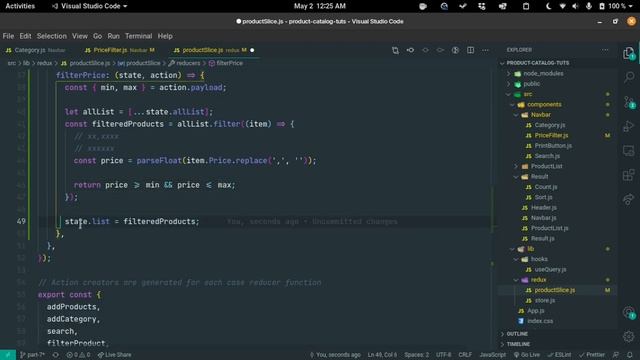Screen dimensions: 640x360
Task: Click Ln 49 cursor position indicator
Action: tap(382, 355)
